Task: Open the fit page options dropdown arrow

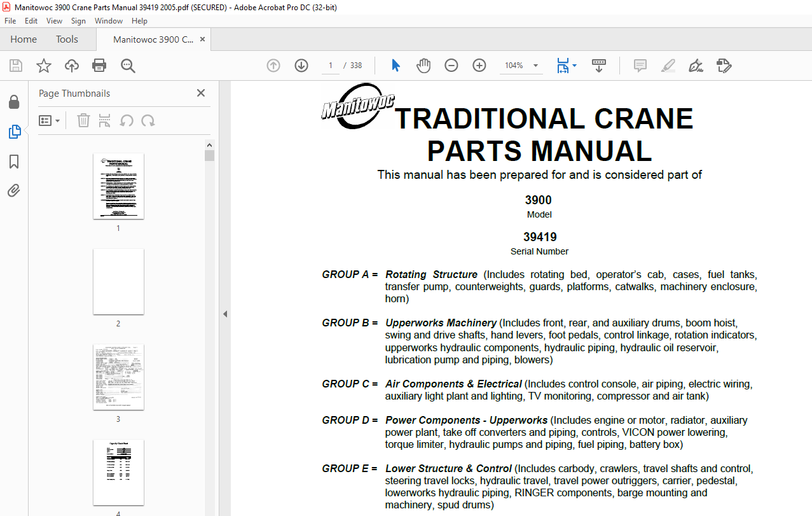Action: coord(575,66)
